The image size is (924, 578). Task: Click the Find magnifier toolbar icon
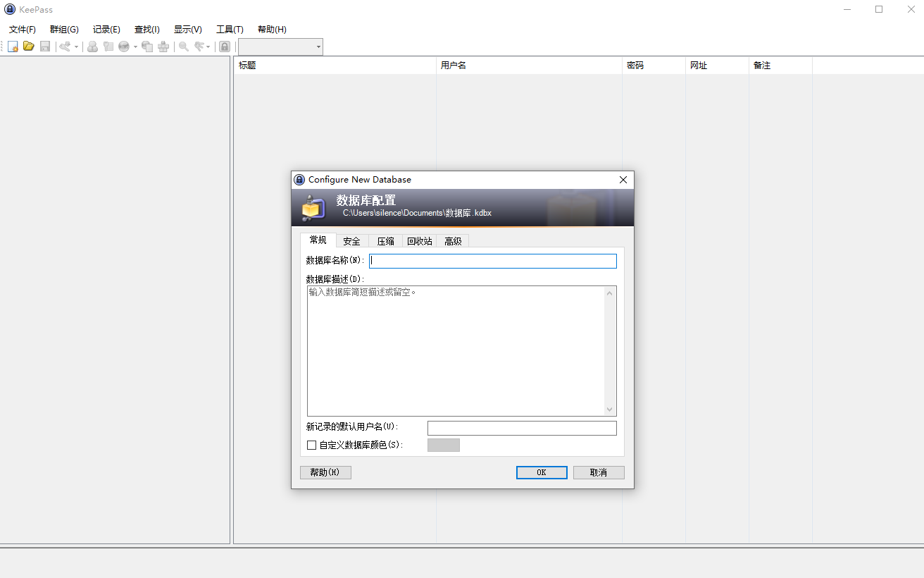(x=184, y=47)
